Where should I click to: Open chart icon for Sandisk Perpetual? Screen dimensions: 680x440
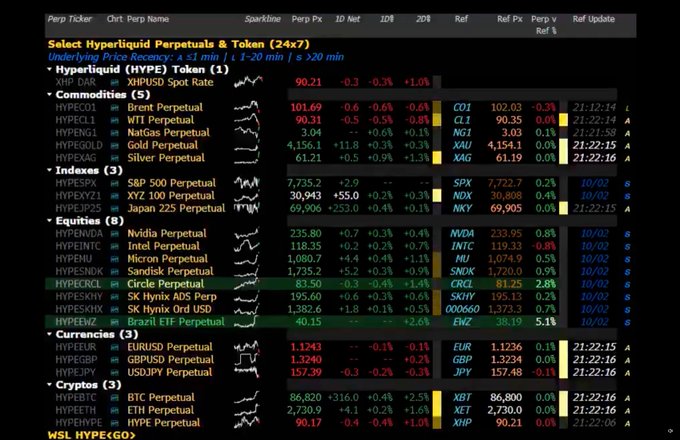click(x=114, y=271)
